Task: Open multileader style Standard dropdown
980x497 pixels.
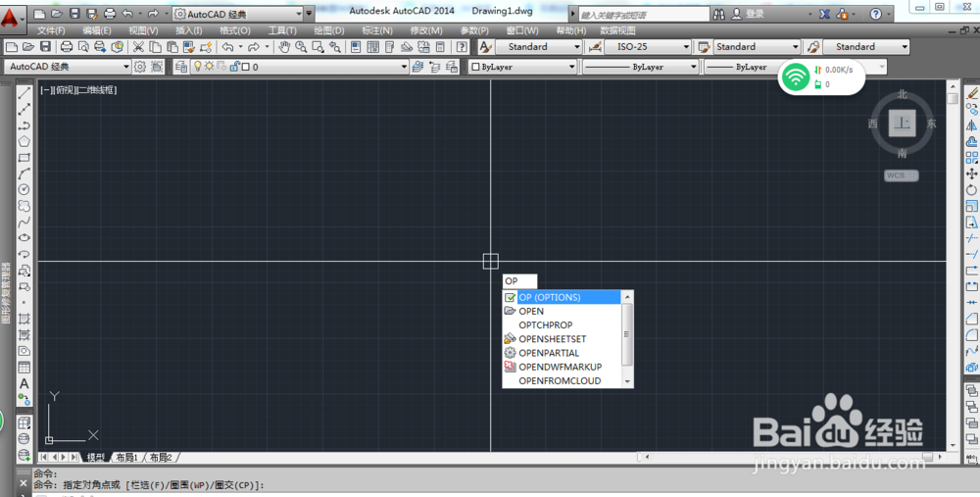Action: click(866, 47)
